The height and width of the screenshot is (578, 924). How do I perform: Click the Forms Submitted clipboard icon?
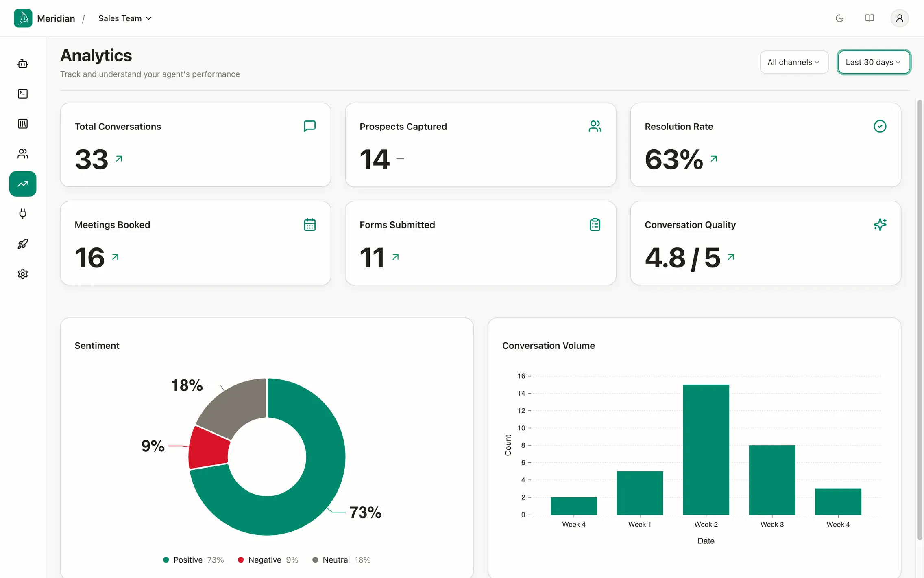click(x=595, y=225)
